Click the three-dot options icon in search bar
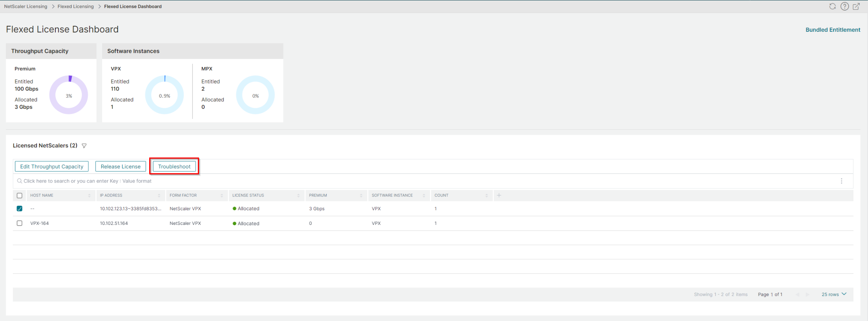The image size is (868, 321). (841, 181)
